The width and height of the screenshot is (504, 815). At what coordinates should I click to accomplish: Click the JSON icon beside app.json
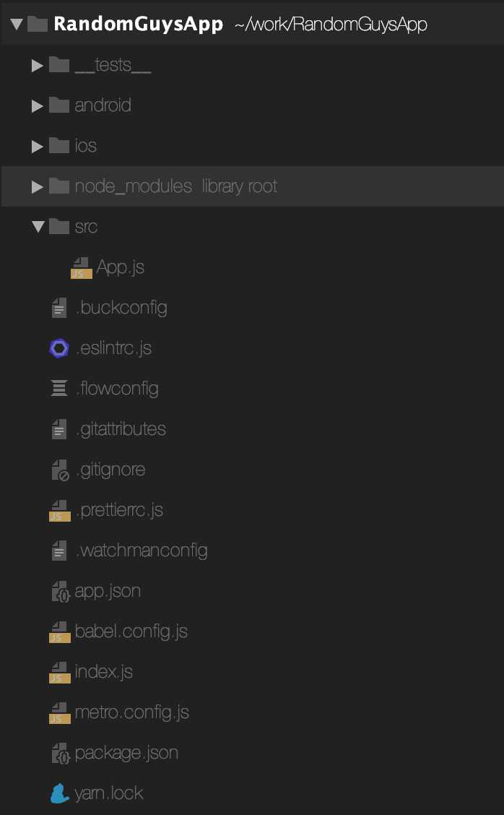click(x=60, y=592)
